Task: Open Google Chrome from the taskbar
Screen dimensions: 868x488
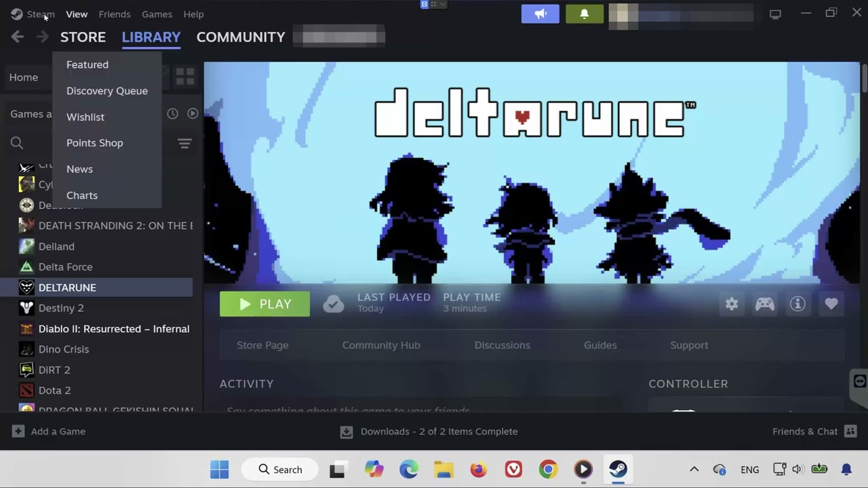Action: [x=548, y=470]
